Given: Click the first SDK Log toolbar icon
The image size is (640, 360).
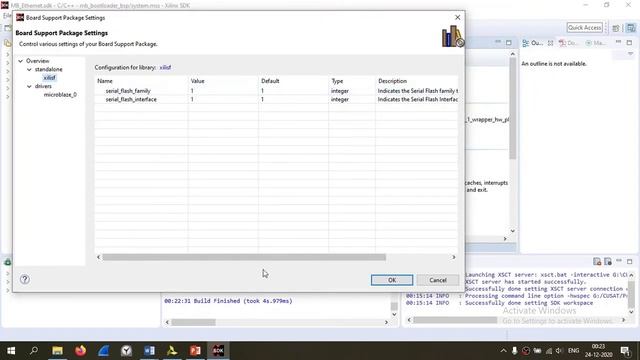Looking at the screenshot, I should [x=597, y=261].
